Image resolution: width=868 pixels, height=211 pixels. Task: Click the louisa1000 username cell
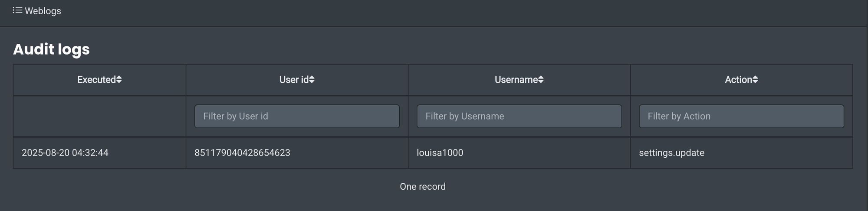(440, 153)
